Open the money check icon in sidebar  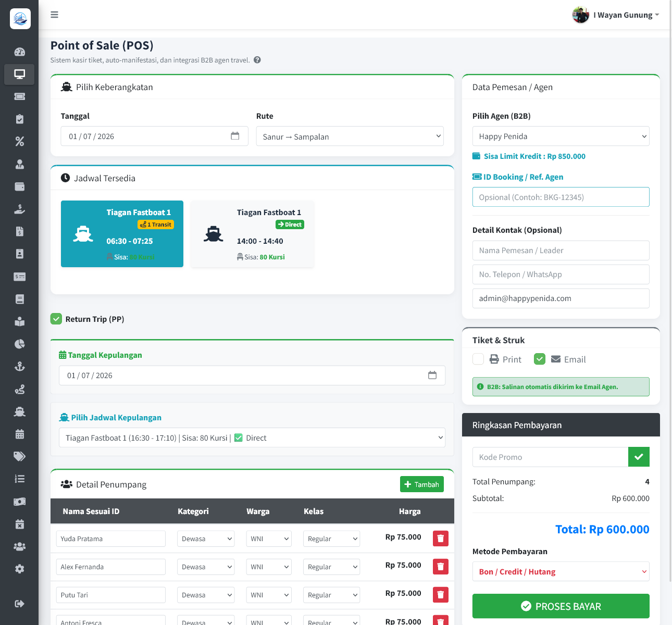[x=19, y=277]
